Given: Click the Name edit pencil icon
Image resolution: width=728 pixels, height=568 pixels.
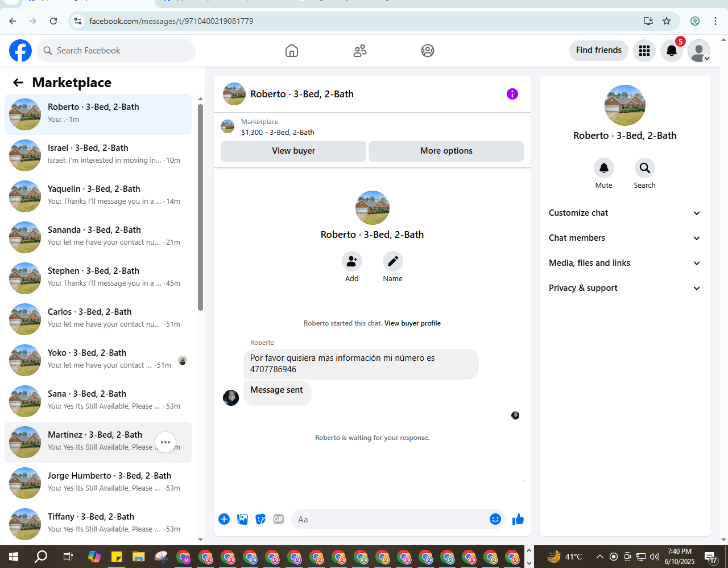Looking at the screenshot, I should tap(393, 261).
